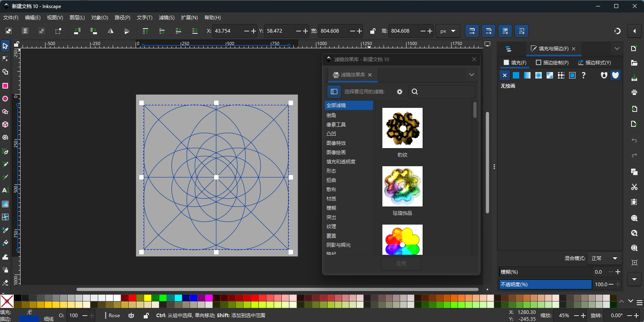Flip selection horizontally icon
The height and width of the screenshot is (322, 644).
point(110,31)
